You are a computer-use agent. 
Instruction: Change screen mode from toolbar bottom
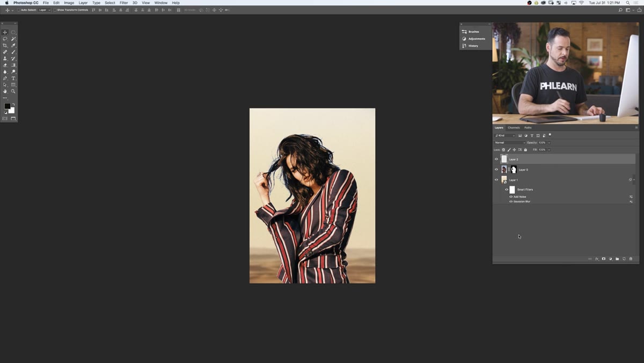[x=13, y=118]
